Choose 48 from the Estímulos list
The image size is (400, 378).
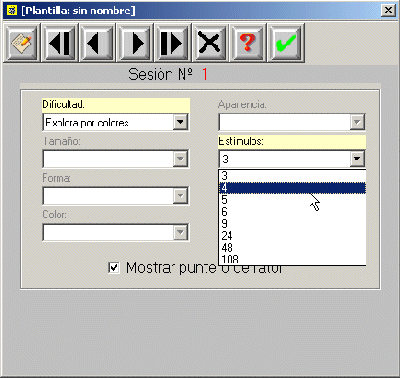[x=292, y=248]
